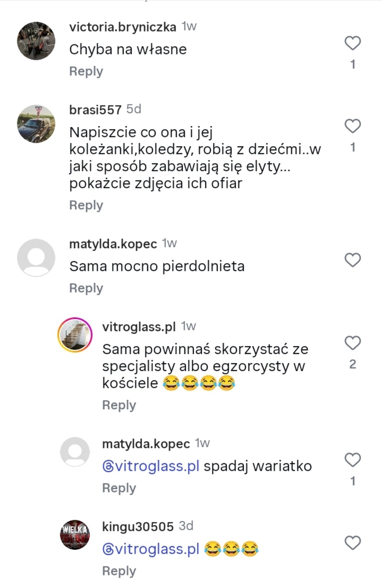Like matylda.kopec's "spadaj wariatko" reply

click(352, 460)
